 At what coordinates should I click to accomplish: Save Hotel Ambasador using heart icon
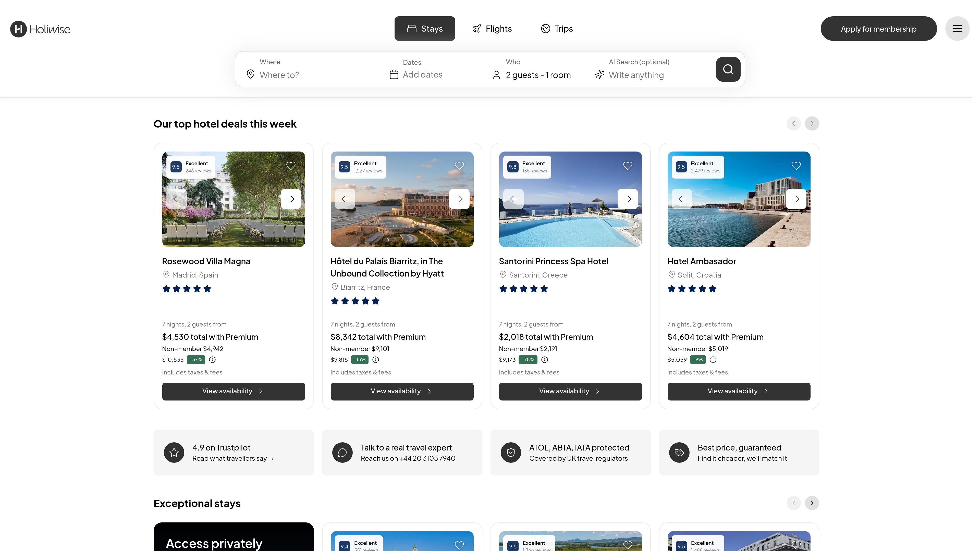coord(796,166)
